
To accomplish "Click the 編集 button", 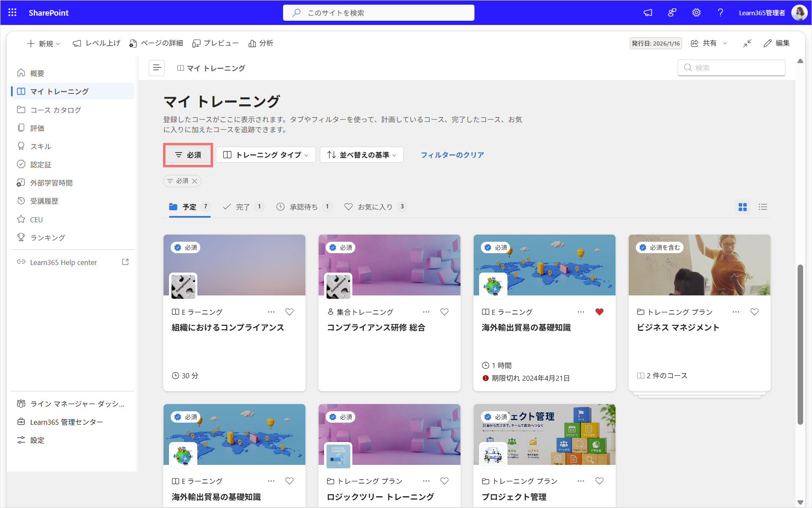I will 777,43.
